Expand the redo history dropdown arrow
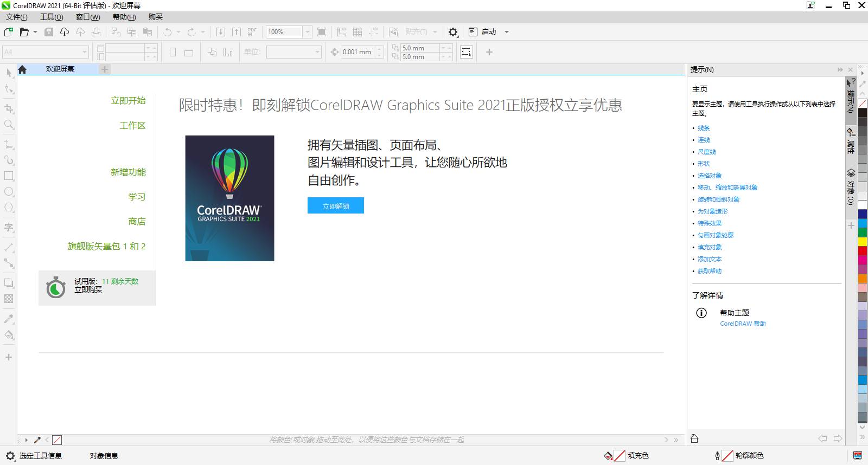Viewport: 868px width, 465px height. 203,32
